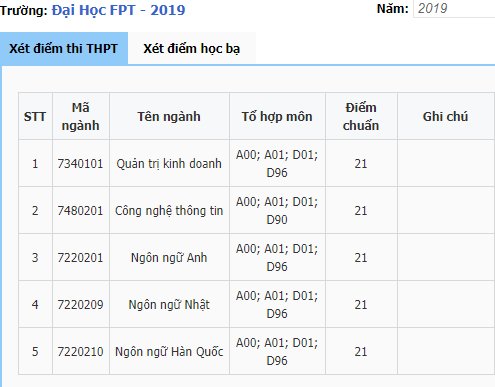Select the code 7220209 cell
This screenshot has height=387, width=495.
click(x=81, y=305)
